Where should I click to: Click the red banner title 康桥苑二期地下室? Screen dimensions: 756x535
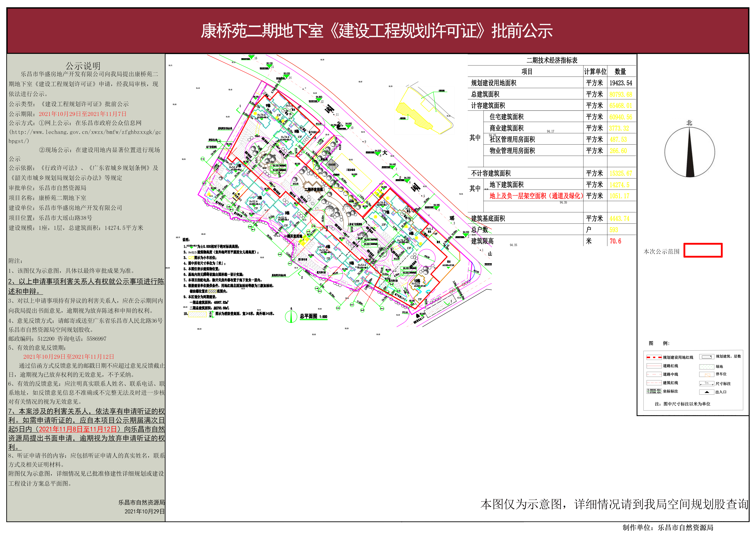pos(377,31)
